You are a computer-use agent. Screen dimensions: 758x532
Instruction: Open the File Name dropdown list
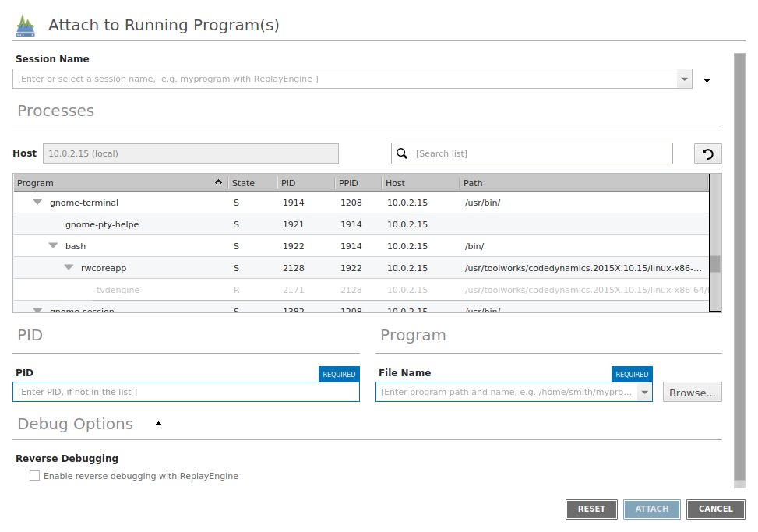(644, 393)
